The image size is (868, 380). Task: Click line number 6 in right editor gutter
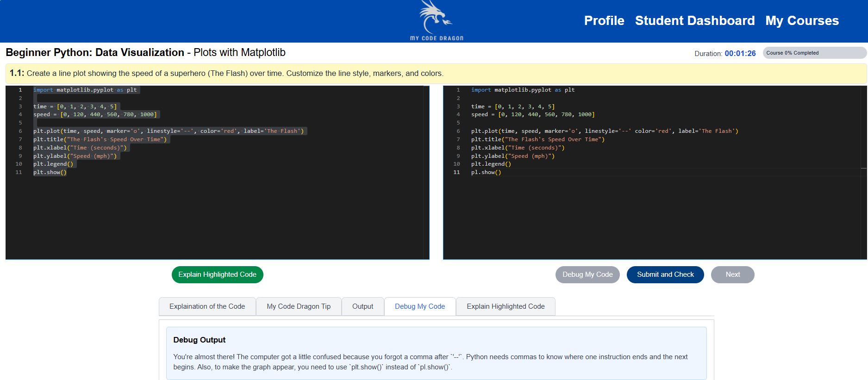tap(458, 131)
